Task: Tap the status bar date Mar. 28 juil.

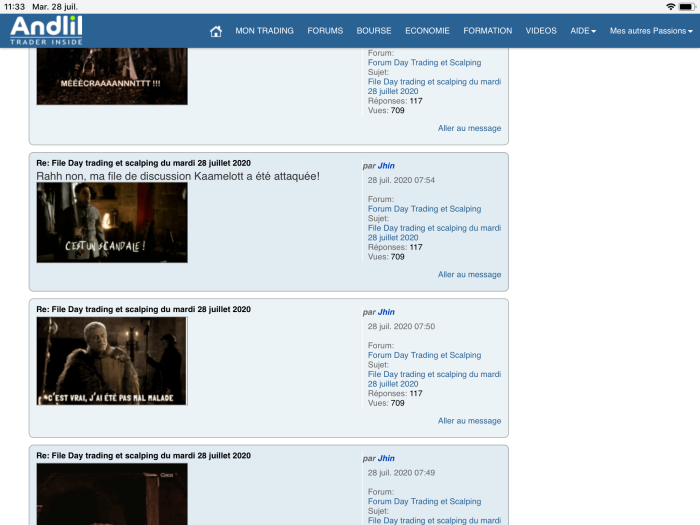Action: click(55, 7)
